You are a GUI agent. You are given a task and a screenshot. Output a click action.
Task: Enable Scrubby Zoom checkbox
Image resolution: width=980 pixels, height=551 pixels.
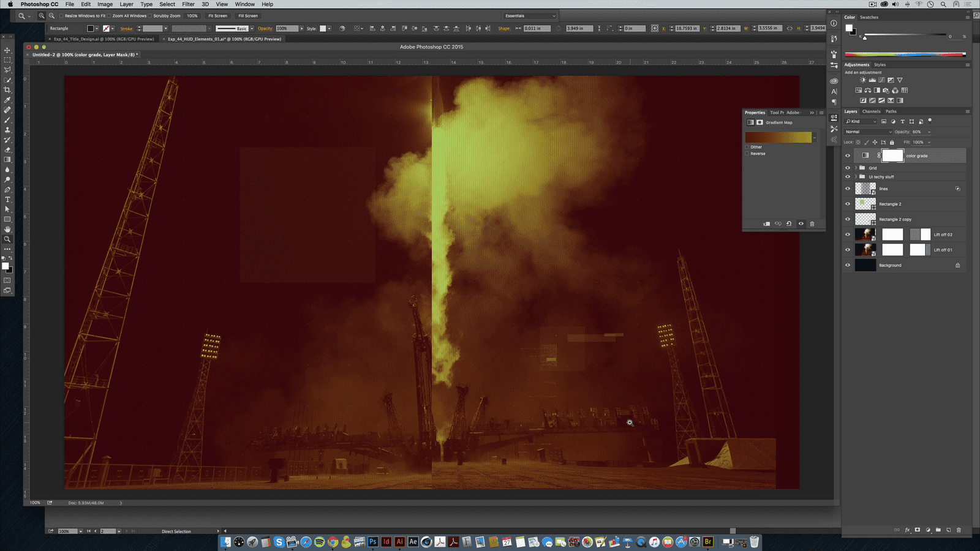click(150, 16)
